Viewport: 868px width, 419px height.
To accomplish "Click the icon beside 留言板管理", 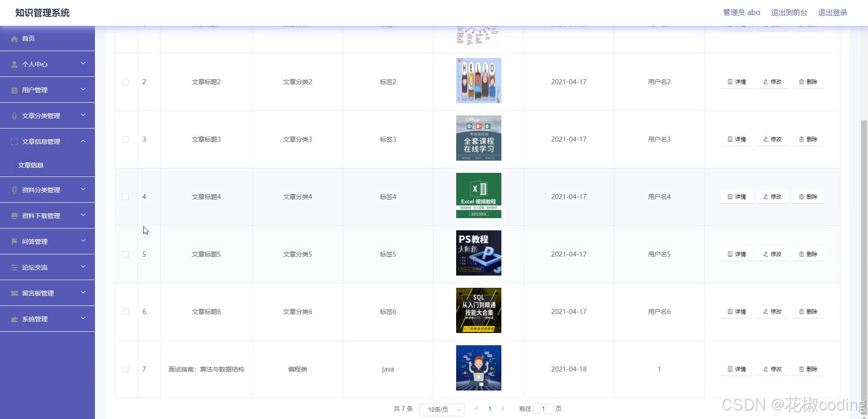I will pyautogui.click(x=14, y=294).
